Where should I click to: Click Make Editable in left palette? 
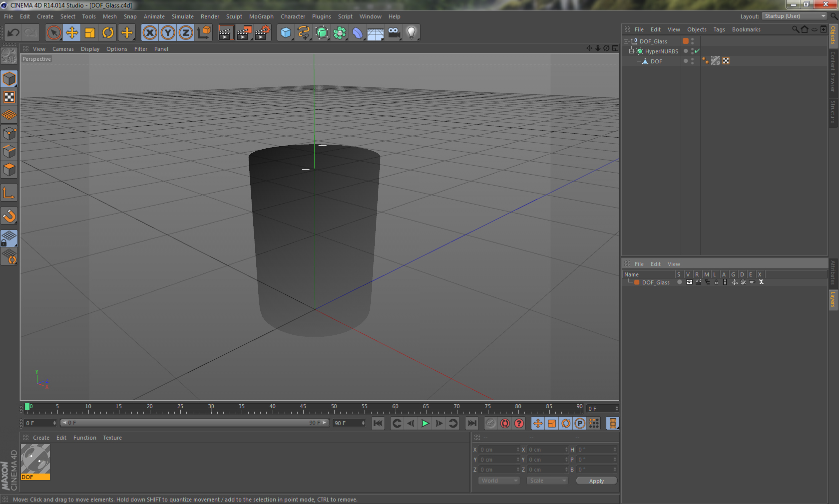9,56
